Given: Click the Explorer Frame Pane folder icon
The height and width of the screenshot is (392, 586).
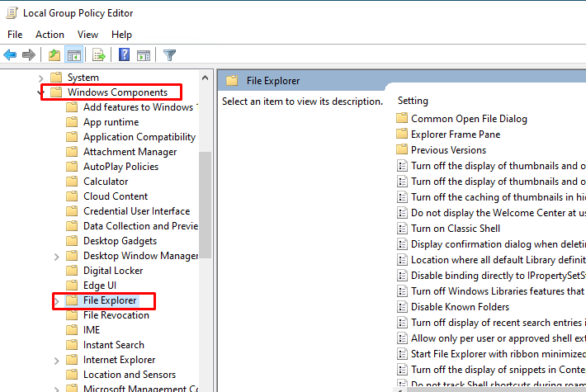Looking at the screenshot, I should 402,135.
